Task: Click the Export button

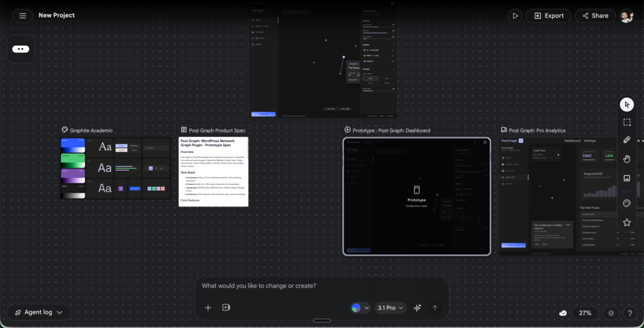Action: point(548,16)
